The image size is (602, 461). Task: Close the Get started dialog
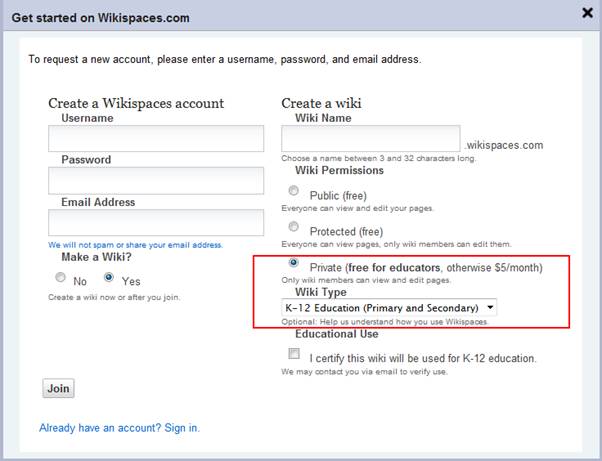coord(587,14)
